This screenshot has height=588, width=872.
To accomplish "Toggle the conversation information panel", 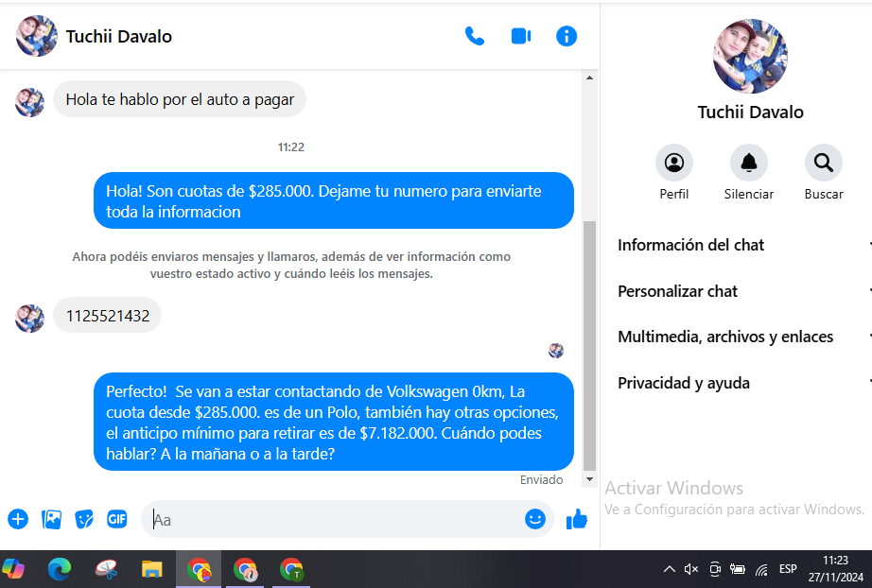I will [566, 37].
